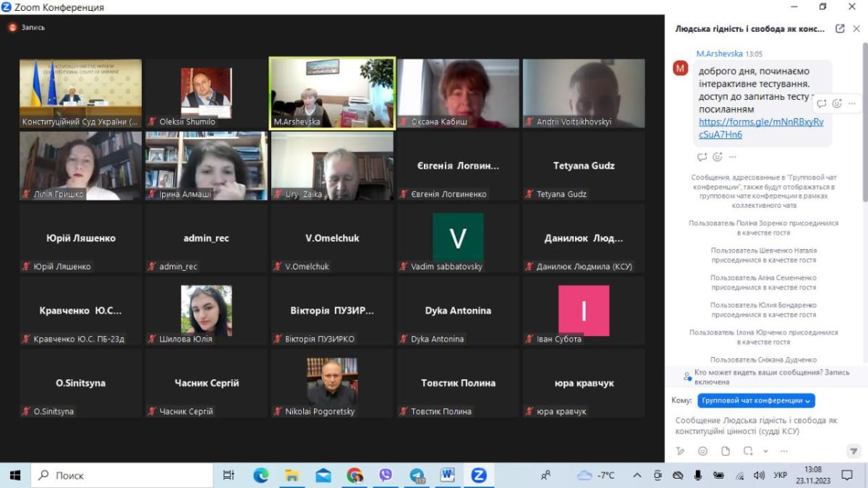Show hidden system tray icons chevron
Screen dimensions: 868x488
point(637,475)
